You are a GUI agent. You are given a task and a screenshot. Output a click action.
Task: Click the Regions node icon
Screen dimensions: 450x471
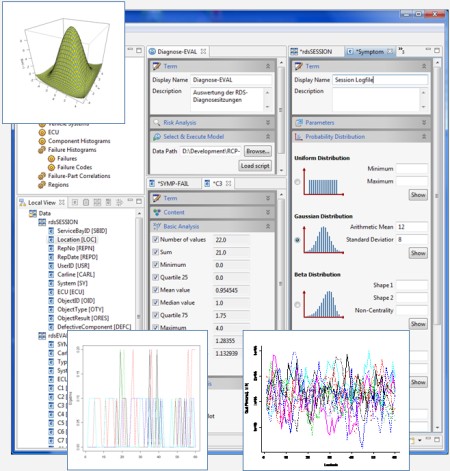click(42, 185)
